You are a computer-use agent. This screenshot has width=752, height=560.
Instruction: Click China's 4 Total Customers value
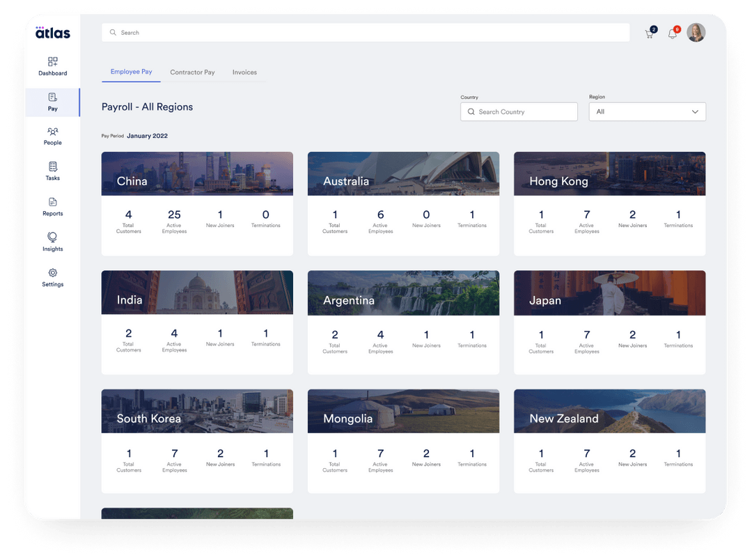[129, 215]
